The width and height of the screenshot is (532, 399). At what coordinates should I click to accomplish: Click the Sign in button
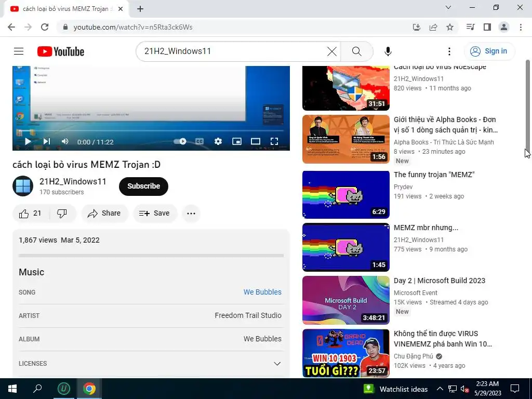(x=489, y=51)
